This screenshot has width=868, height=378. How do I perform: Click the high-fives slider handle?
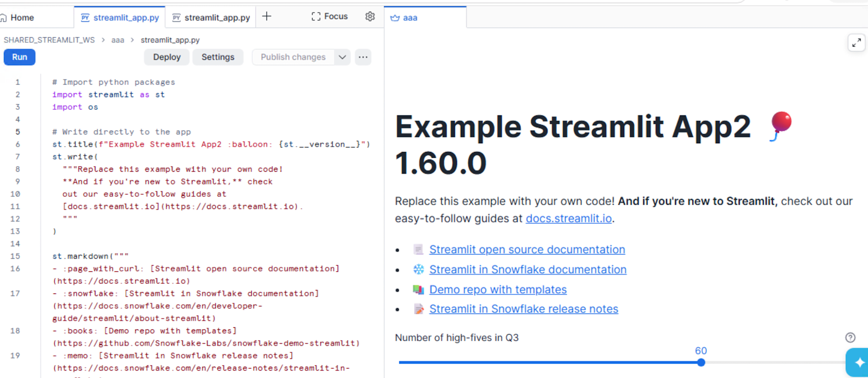coord(701,362)
